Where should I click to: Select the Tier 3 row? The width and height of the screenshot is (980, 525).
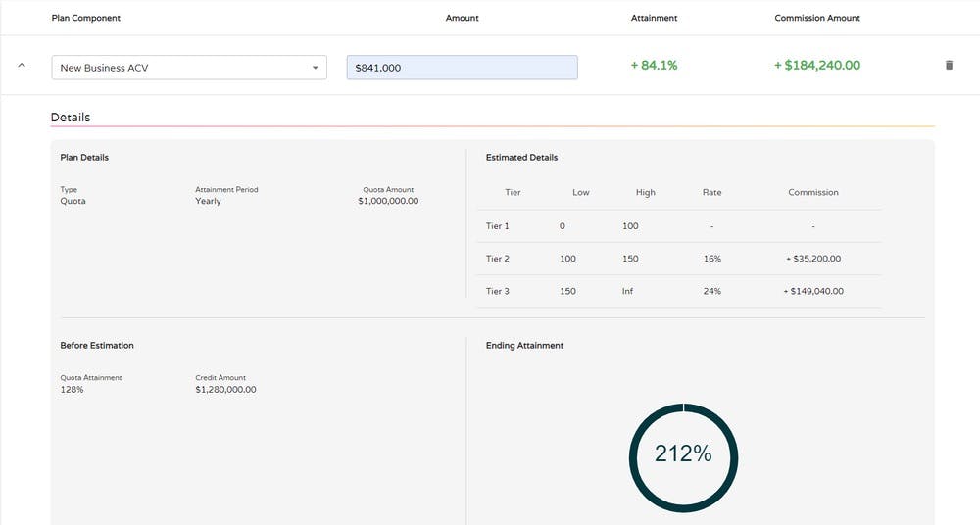[x=679, y=291]
